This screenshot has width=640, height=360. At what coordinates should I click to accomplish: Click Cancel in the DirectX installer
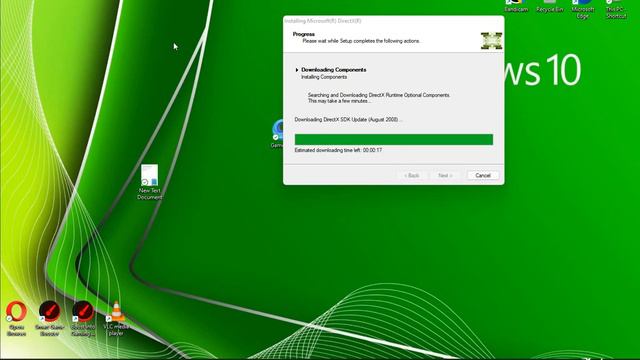[483, 176]
